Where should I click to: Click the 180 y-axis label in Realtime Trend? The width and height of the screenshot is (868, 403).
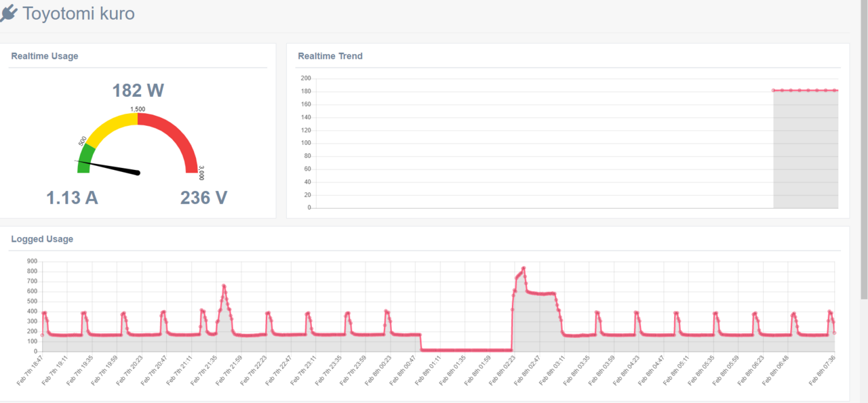305,91
